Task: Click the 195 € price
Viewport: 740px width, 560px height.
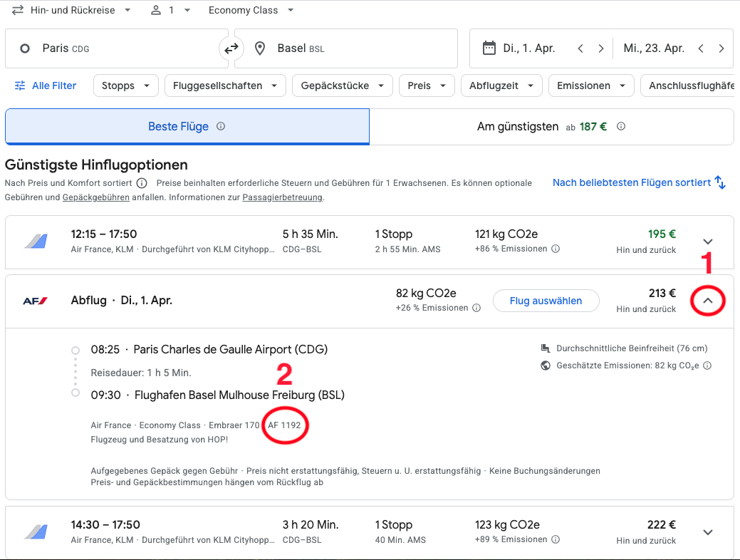Action: [662, 234]
